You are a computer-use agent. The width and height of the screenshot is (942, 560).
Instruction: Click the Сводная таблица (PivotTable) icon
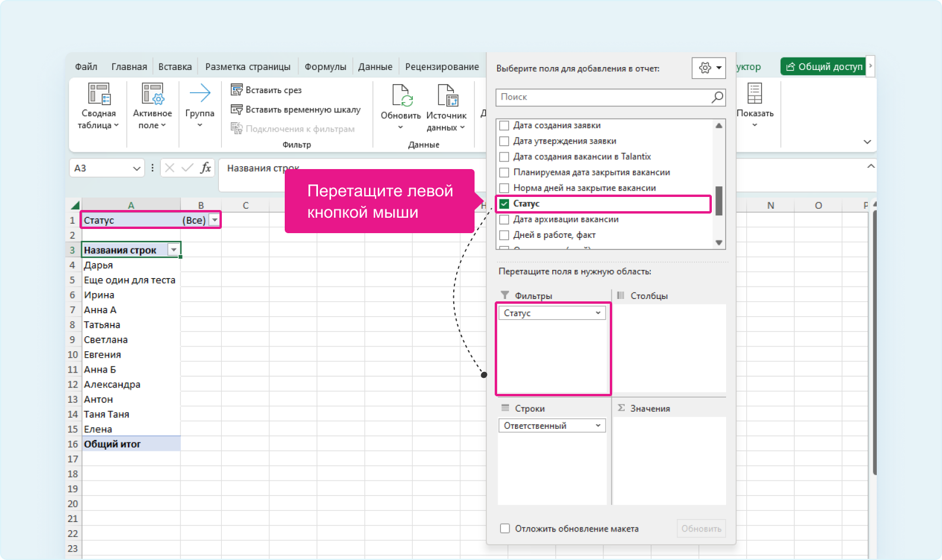[99, 94]
